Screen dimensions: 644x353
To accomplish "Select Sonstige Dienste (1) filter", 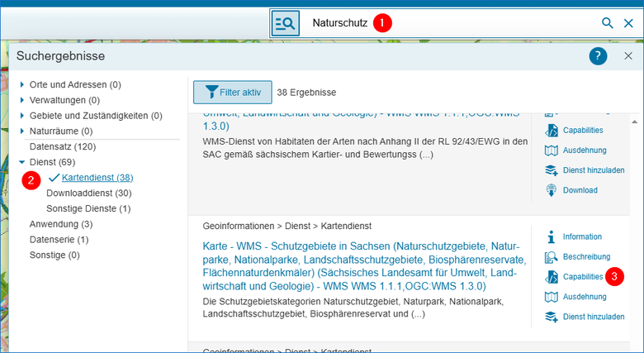I will [x=88, y=208].
